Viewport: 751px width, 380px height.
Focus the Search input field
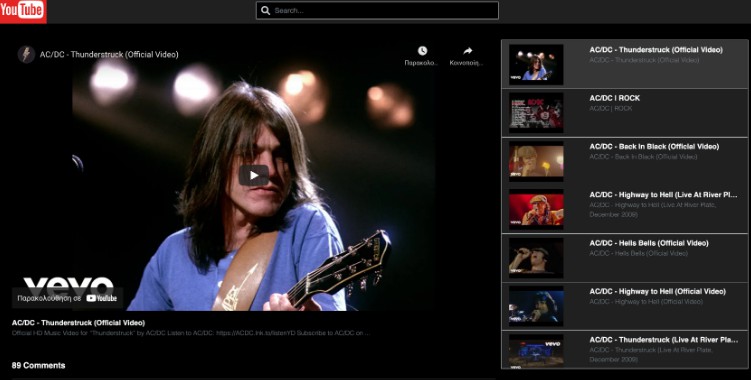point(377,11)
